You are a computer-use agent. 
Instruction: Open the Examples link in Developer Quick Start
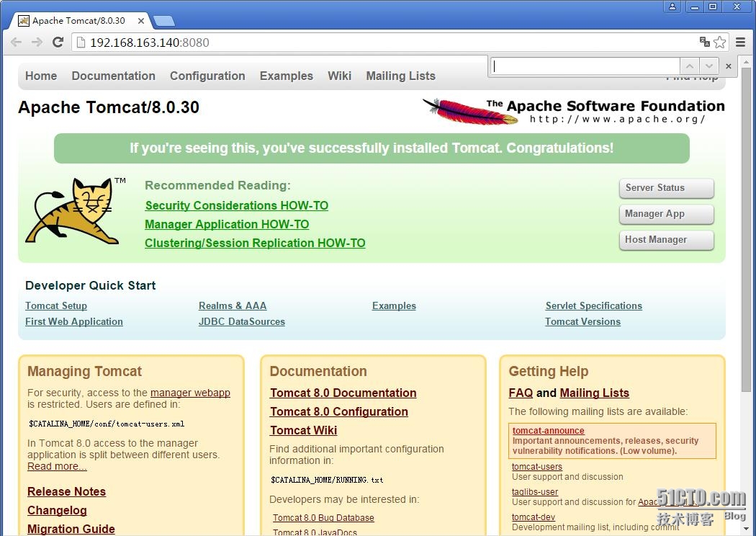pyautogui.click(x=394, y=305)
